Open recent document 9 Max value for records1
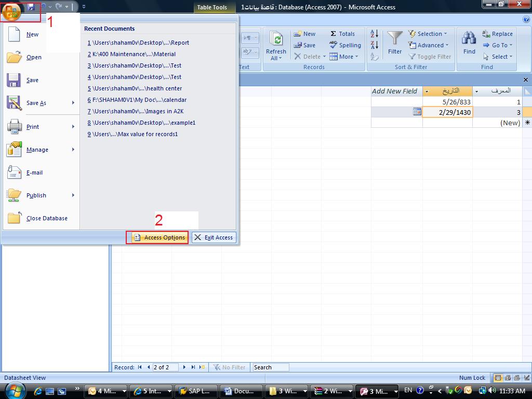532x399 pixels. 132,135
